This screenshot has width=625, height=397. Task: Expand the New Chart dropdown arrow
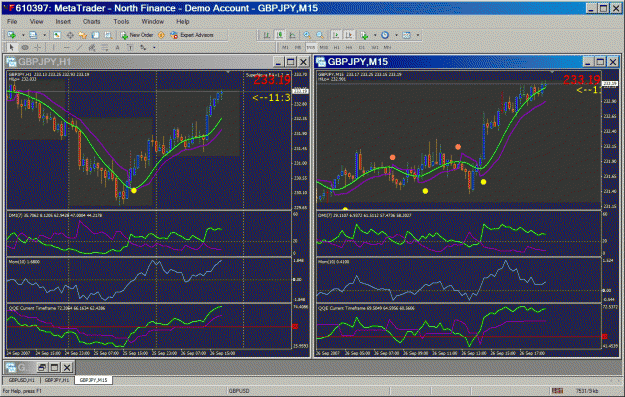[24, 35]
